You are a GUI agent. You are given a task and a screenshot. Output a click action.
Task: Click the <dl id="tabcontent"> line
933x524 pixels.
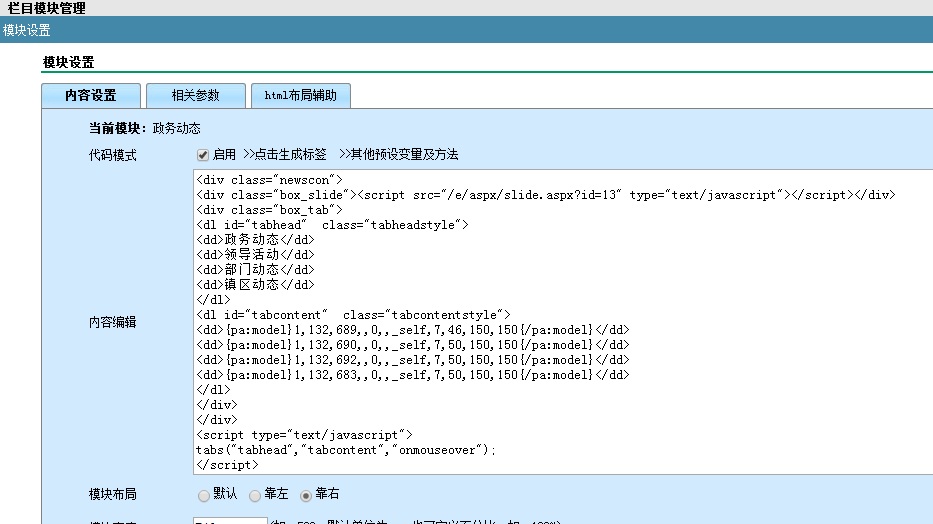353,315
